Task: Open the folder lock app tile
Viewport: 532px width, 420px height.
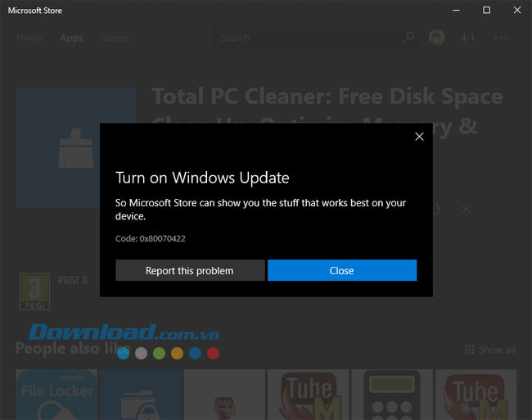Action: coord(141,395)
